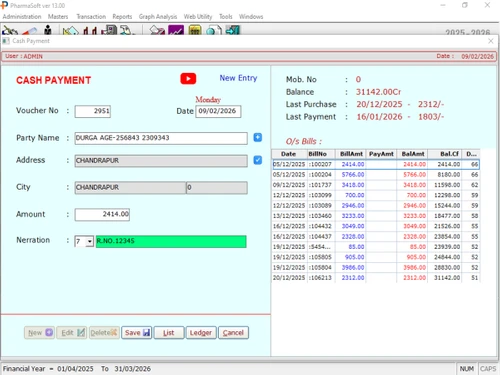The height and width of the screenshot is (375, 500).
Task: Open the Graph Analysis menu
Action: tap(158, 17)
